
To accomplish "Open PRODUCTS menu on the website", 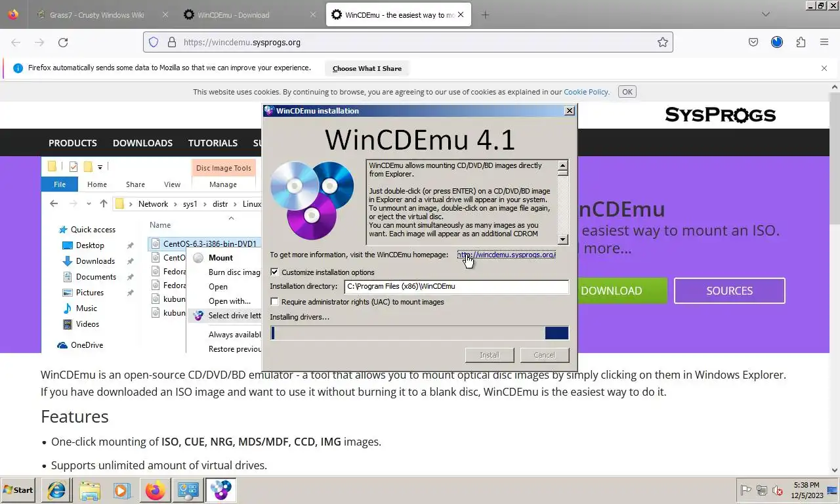I will point(73,142).
